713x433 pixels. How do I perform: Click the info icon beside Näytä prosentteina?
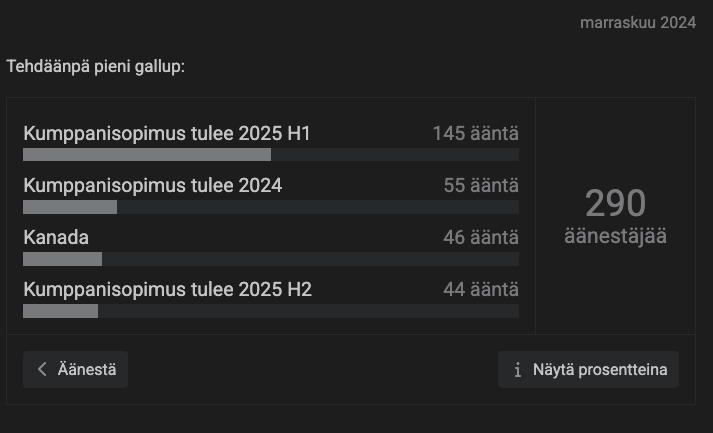coord(518,369)
